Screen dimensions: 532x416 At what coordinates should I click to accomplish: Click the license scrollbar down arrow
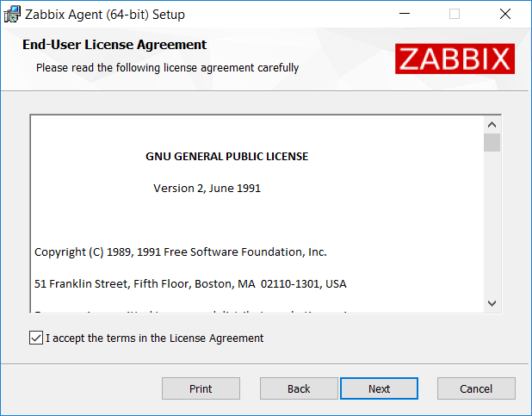(x=492, y=303)
